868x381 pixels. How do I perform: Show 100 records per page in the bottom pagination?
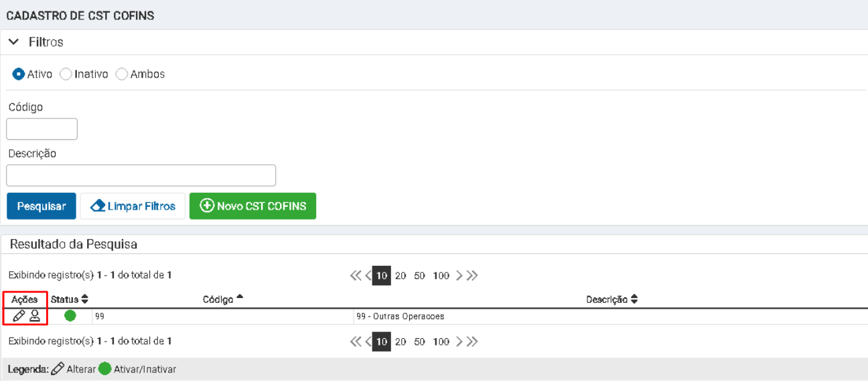click(441, 341)
